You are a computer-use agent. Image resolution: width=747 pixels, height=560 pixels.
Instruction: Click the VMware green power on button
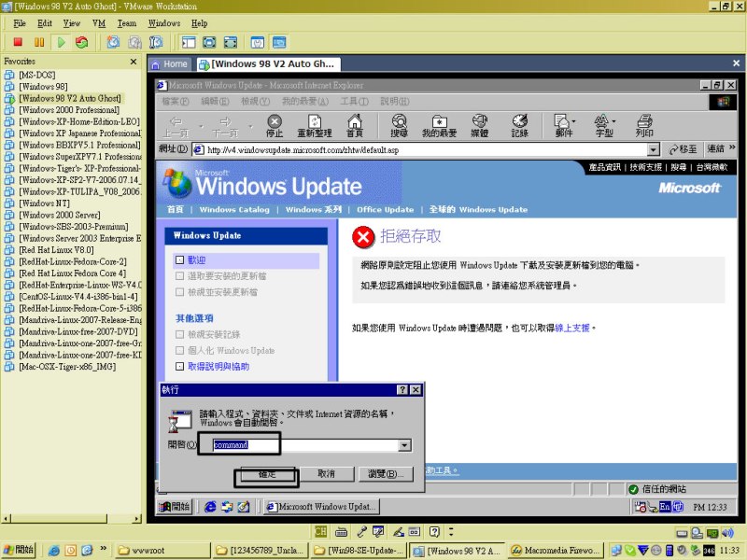(x=61, y=42)
